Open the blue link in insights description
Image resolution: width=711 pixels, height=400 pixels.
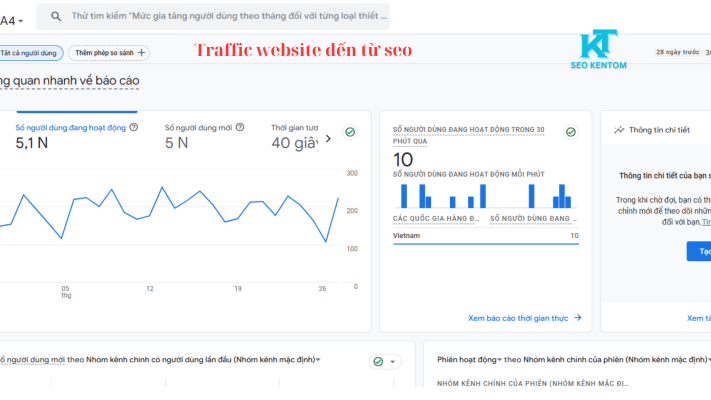point(706,222)
